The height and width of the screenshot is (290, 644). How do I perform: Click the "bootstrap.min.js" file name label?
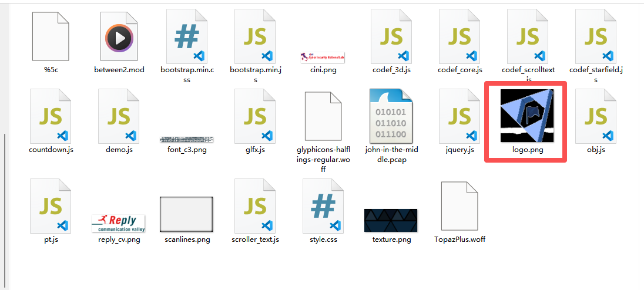(x=255, y=75)
